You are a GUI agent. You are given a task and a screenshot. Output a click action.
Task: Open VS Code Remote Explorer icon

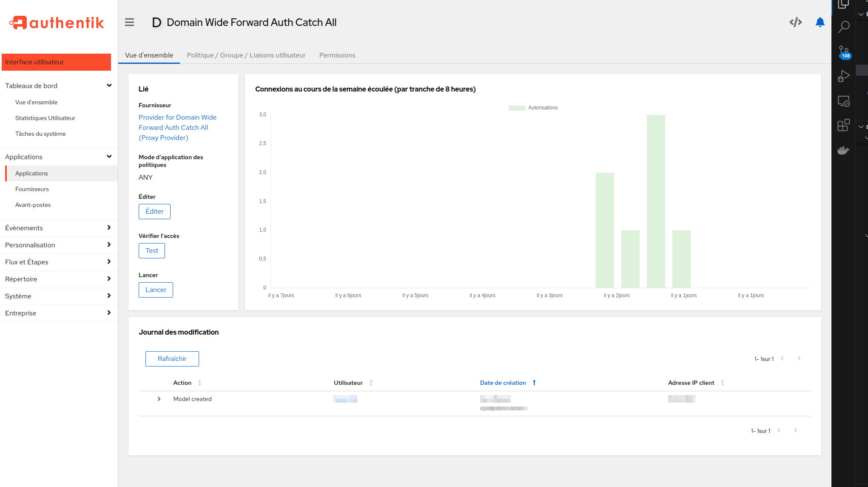[843, 101]
